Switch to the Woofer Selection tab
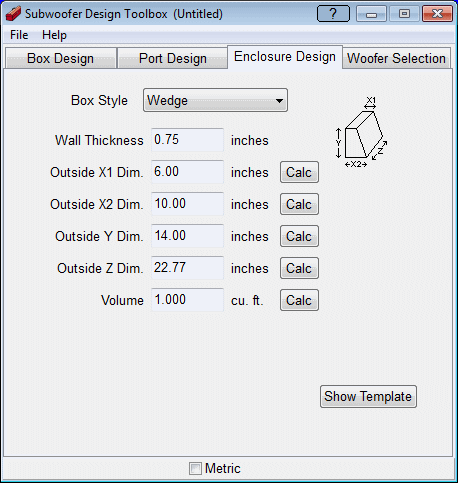This screenshot has width=458, height=483. (x=396, y=58)
